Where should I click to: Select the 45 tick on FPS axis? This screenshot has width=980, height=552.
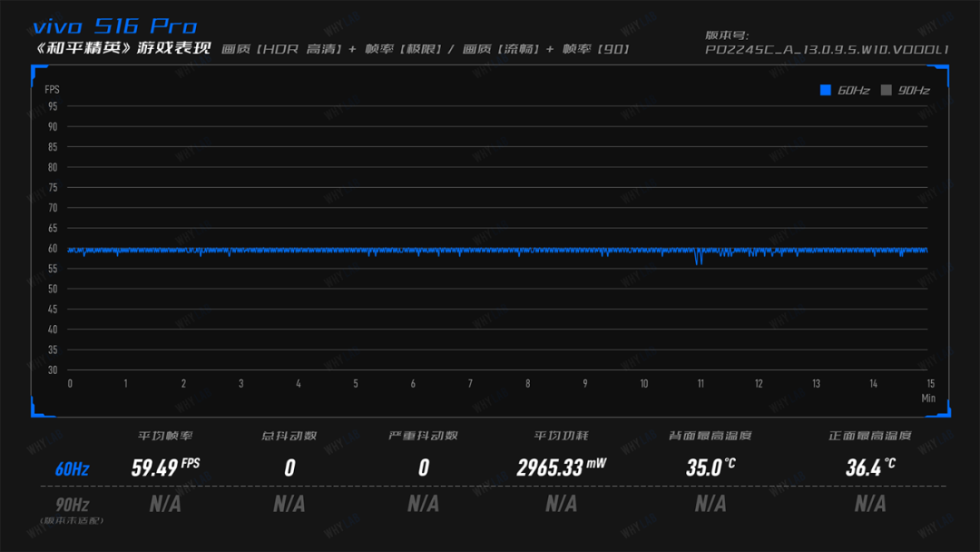pyautogui.click(x=53, y=309)
